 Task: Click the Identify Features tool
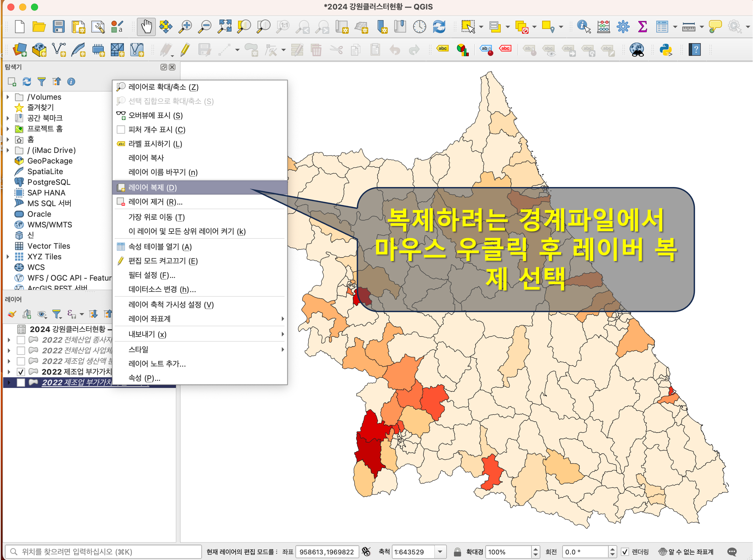click(583, 27)
